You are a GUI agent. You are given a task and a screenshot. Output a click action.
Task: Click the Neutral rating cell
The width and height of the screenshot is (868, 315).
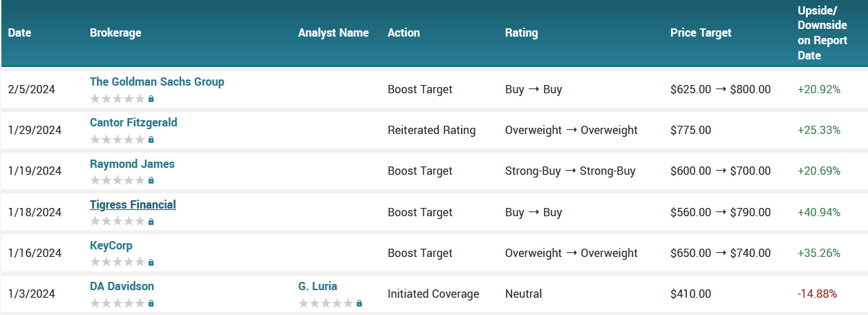pos(524,294)
